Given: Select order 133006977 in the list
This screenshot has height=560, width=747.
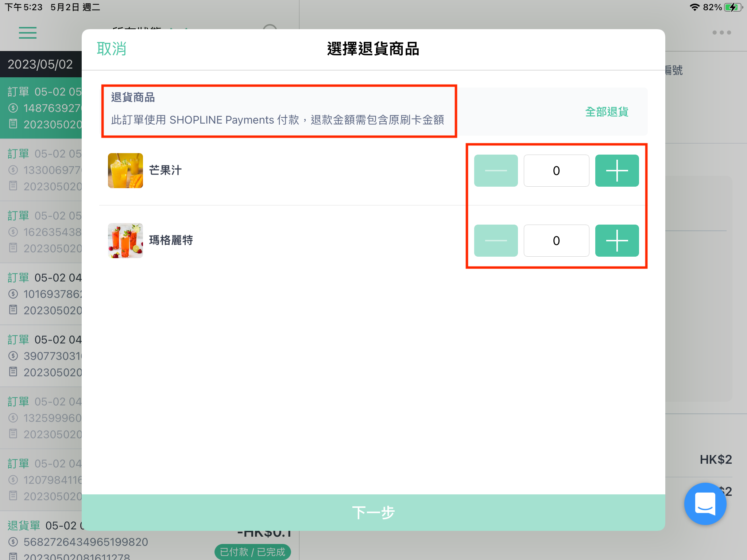Looking at the screenshot, I should 41,170.
